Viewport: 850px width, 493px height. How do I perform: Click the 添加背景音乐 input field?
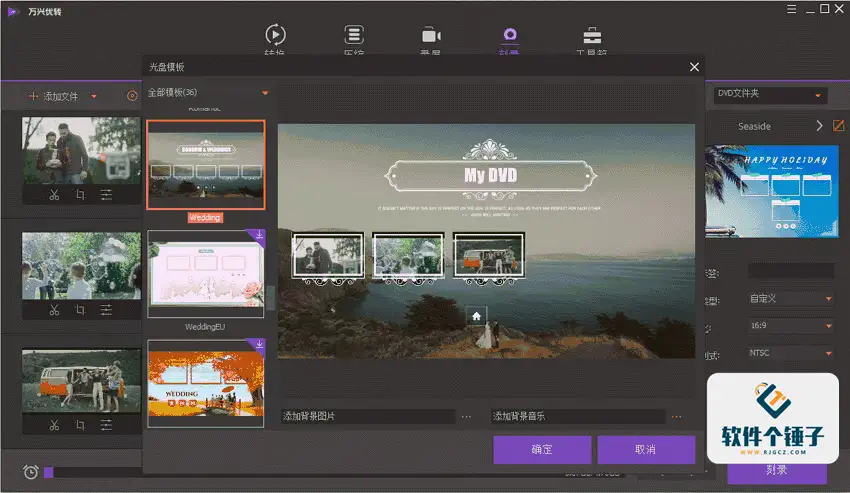coord(577,416)
